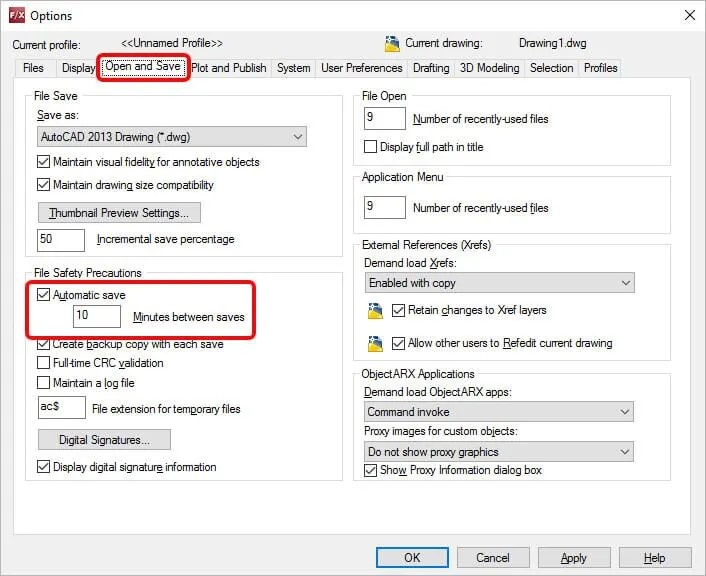Open Digital Signatures button

[x=104, y=440]
